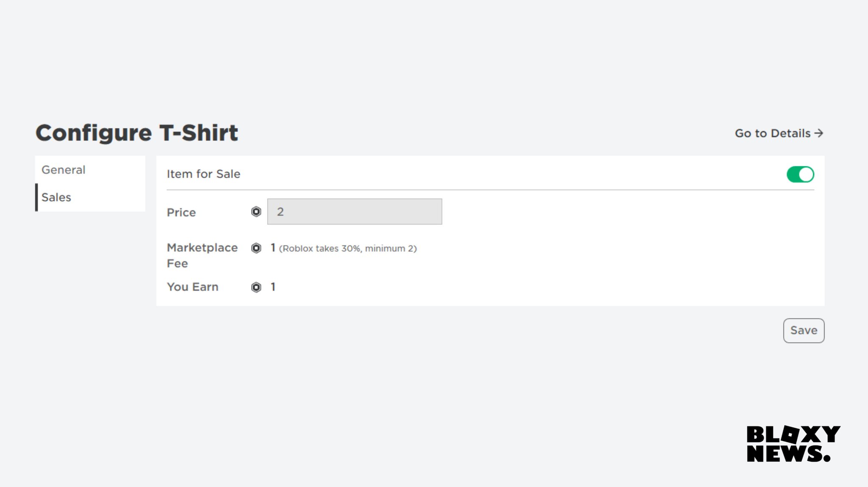Image resolution: width=868 pixels, height=487 pixels.
Task: Navigate to Sales configuration section
Action: pyautogui.click(x=56, y=197)
